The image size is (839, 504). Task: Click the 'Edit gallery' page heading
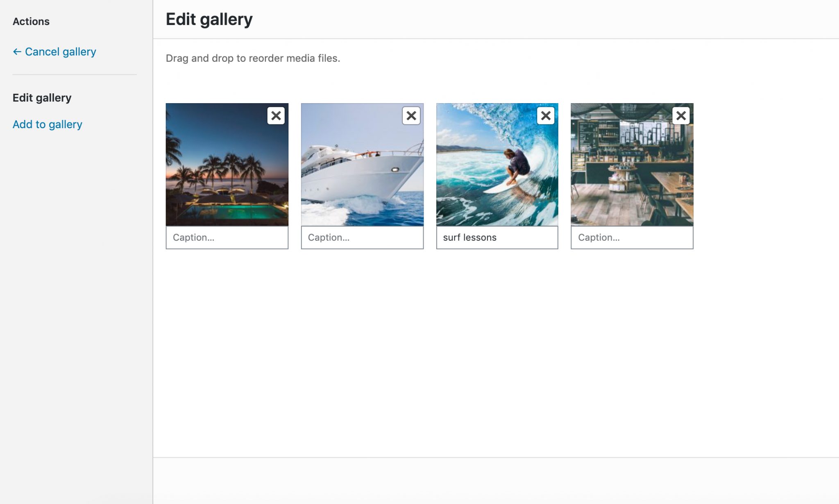209,19
